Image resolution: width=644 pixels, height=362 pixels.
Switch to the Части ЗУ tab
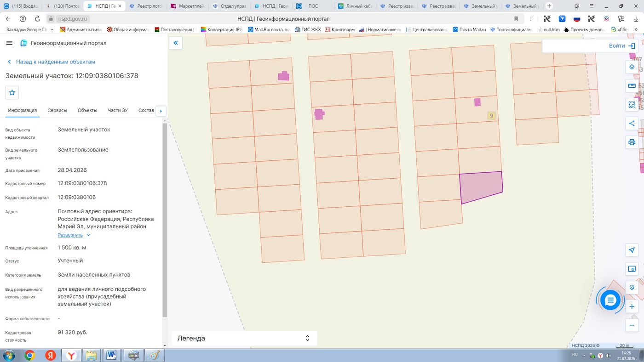(x=117, y=110)
